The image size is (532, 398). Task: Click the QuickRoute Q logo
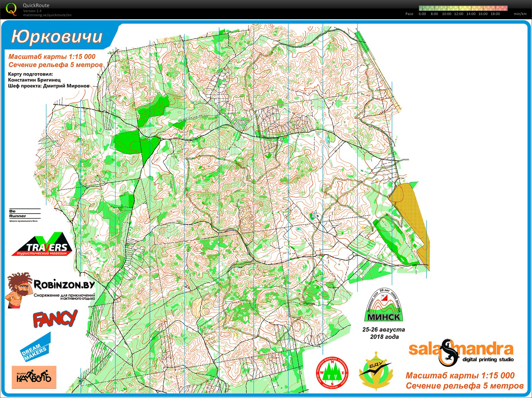[x=11, y=9]
